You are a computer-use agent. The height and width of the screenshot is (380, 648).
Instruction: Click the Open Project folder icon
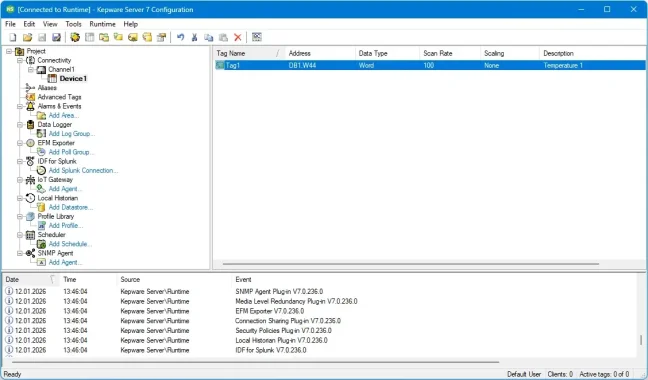click(27, 38)
